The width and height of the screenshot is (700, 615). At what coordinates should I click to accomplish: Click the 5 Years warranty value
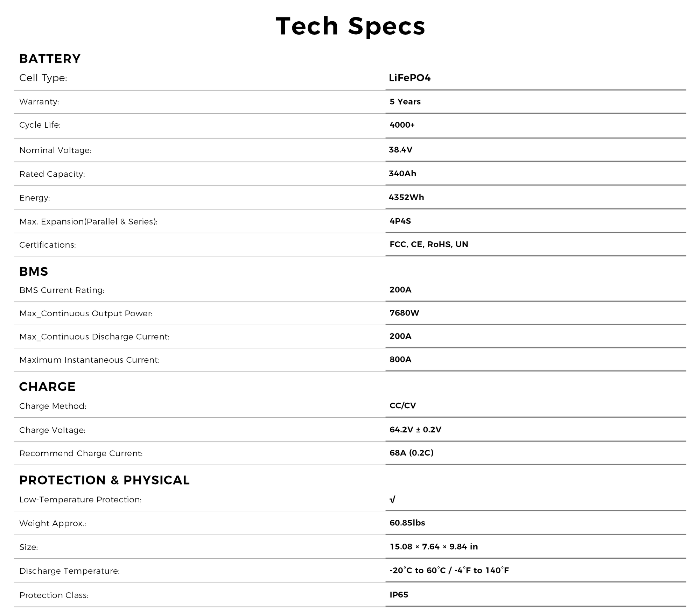pos(405,102)
